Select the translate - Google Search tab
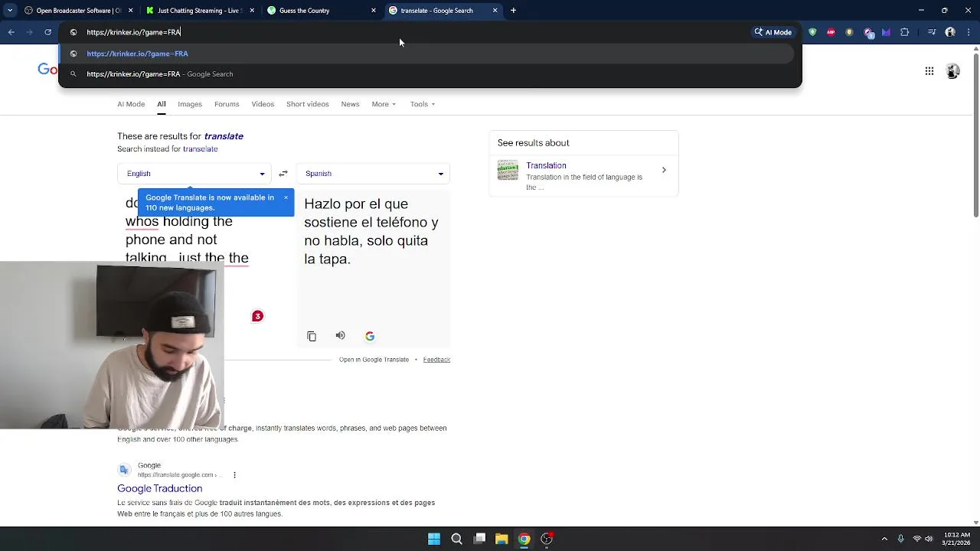 [x=443, y=11]
